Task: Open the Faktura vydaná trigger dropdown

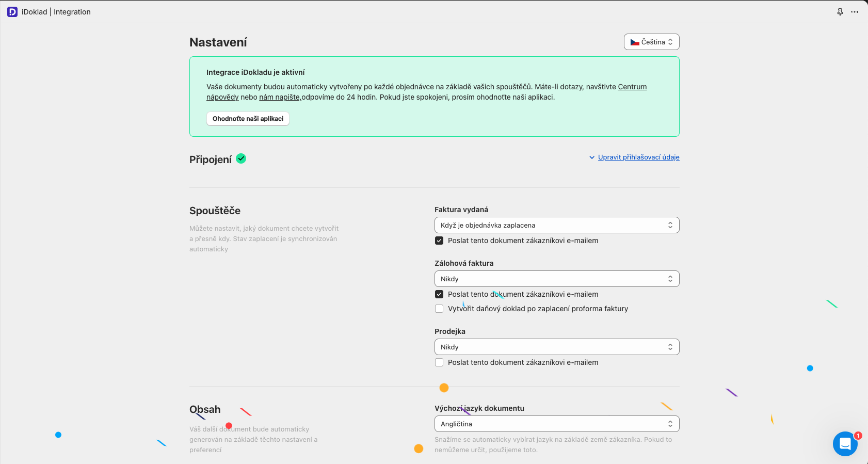Action: pos(556,225)
